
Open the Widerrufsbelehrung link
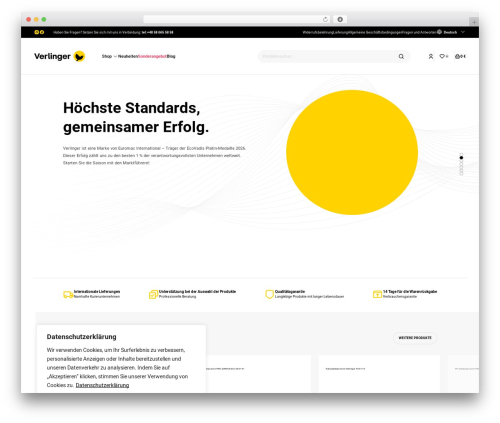(318, 32)
